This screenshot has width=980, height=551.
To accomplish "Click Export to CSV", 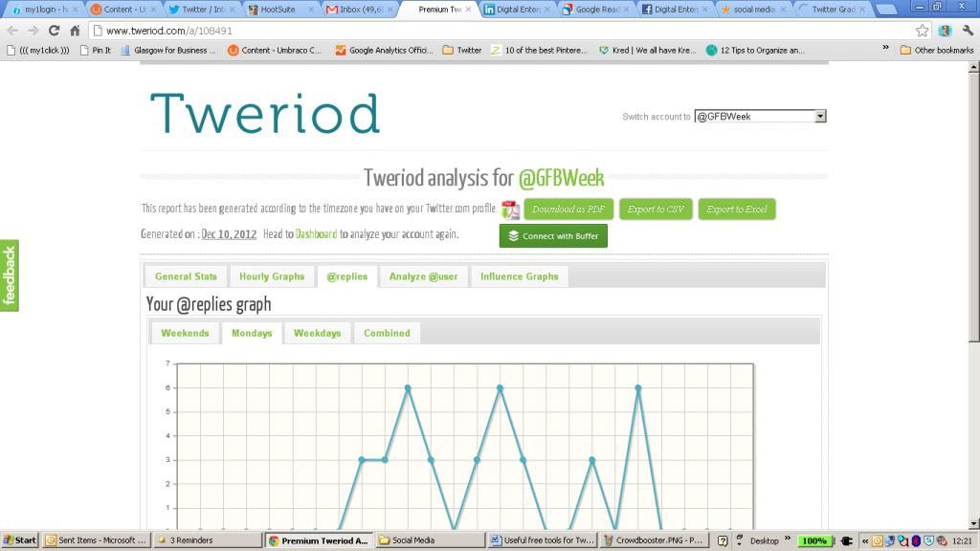I will [656, 209].
